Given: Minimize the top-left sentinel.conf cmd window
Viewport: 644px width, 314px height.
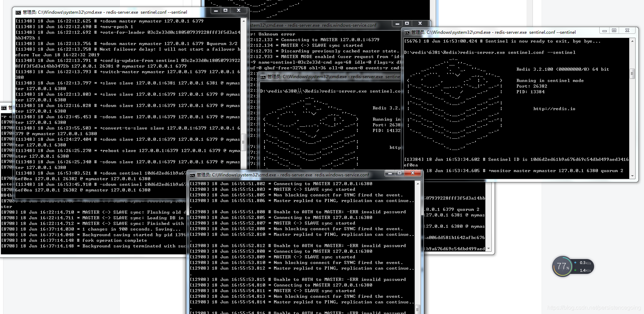Looking at the screenshot, I should point(216,11).
